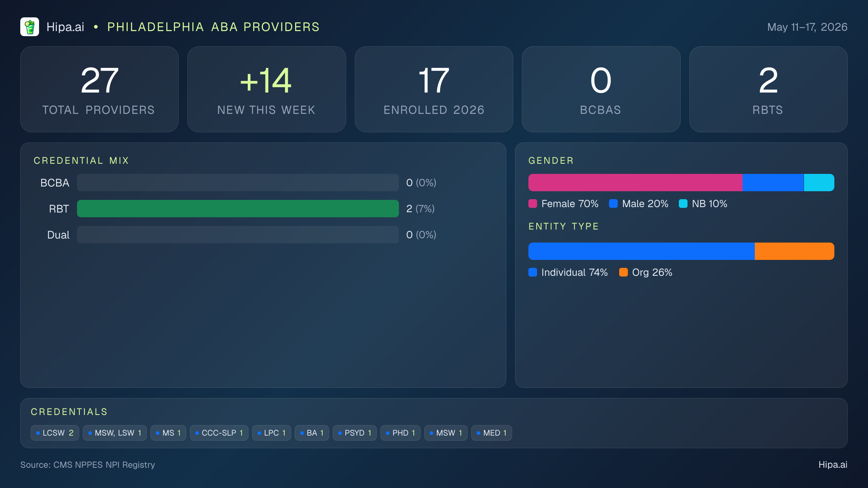Select the MSW 1 credential chip
This screenshot has height=488, width=868.
point(446,433)
